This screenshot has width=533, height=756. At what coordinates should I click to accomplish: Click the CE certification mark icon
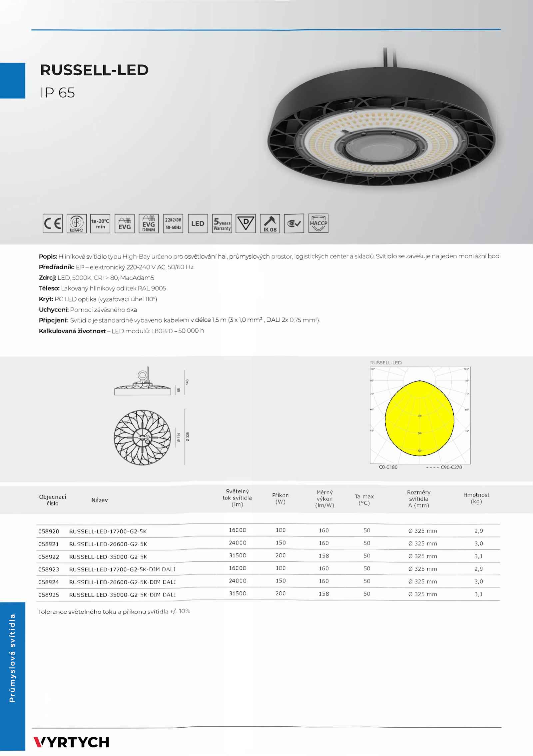[53, 223]
